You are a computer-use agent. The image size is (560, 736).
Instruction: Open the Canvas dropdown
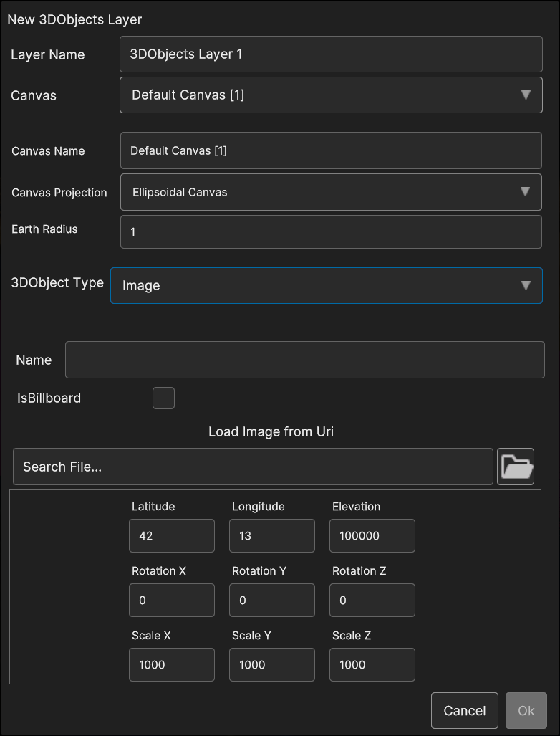[331, 95]
